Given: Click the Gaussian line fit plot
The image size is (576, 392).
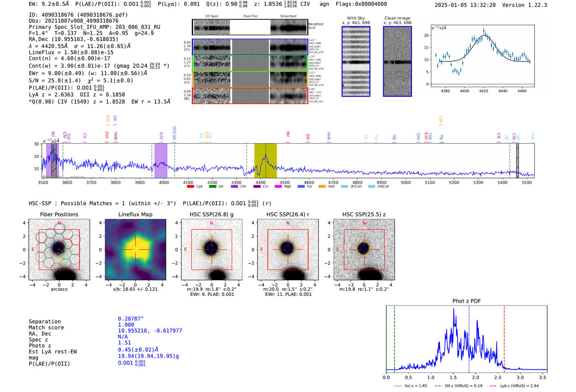Looking at the screenshot, I should click(482, 56).
